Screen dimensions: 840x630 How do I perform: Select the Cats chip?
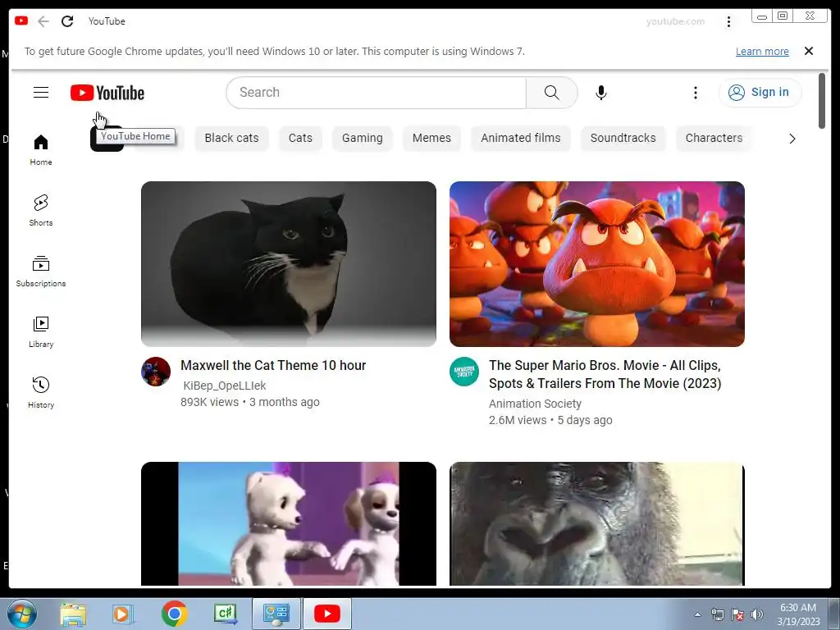pyautogui.click(x=300, y=138)
